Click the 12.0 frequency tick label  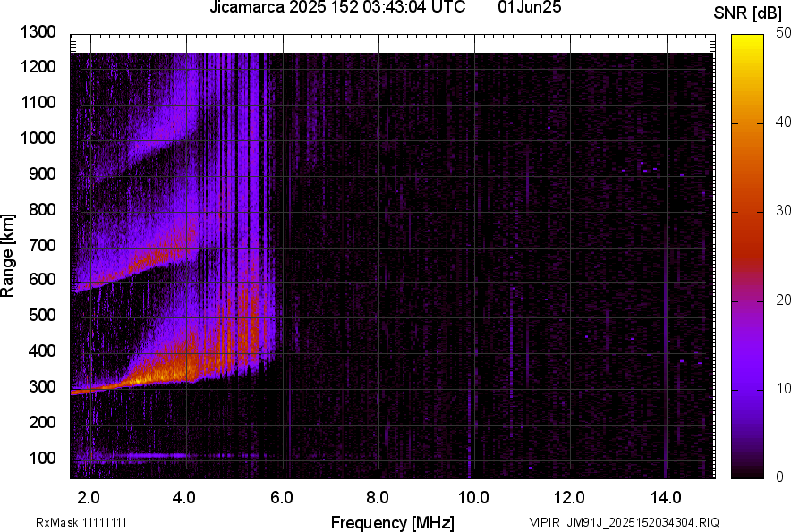(570, 498)
